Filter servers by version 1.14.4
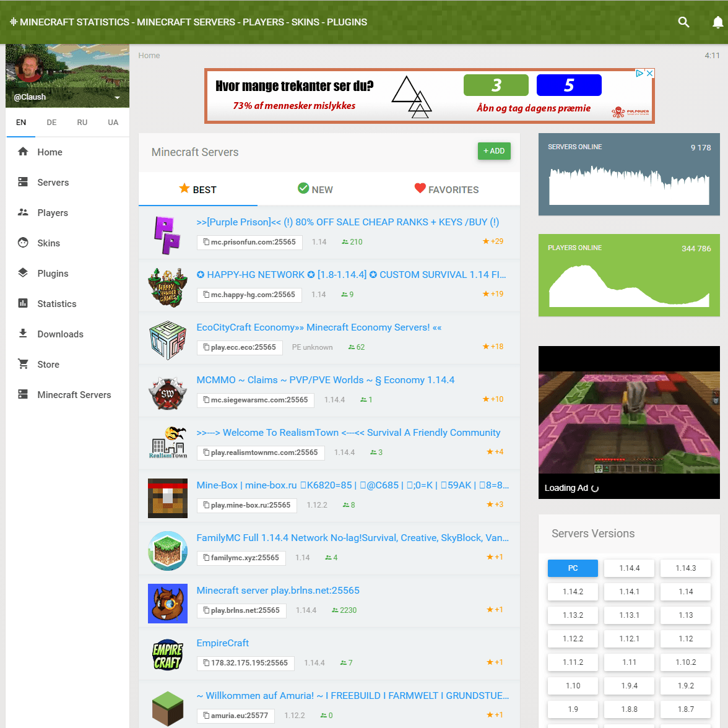This screenshot has width=728, height=728. coord(629,568)
